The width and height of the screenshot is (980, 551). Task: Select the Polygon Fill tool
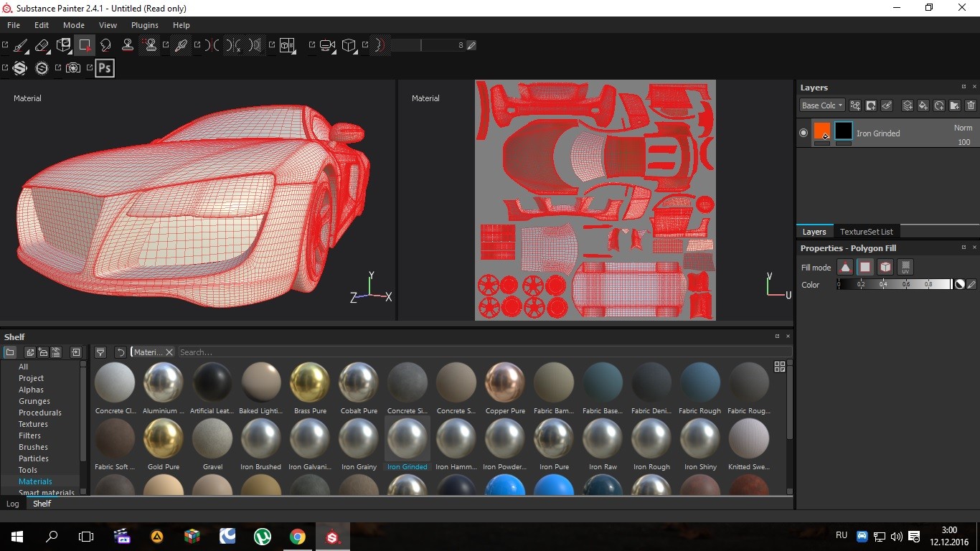click(85, 45)
